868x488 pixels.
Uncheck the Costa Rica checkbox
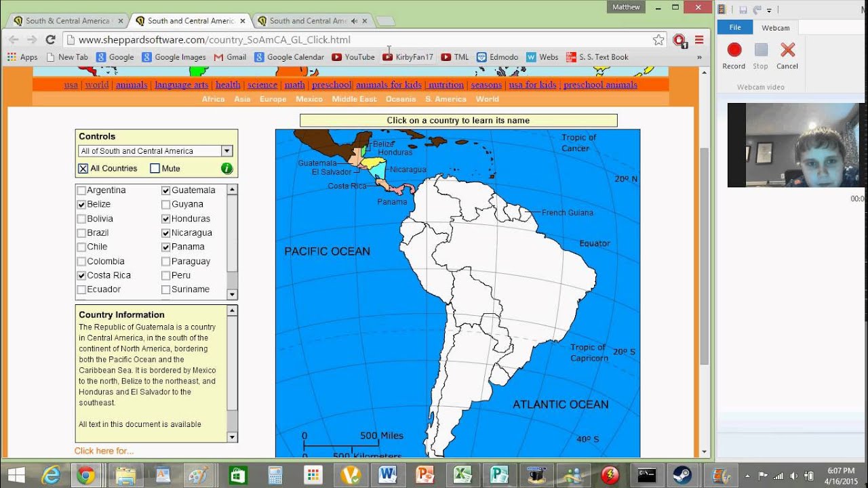(x=81, y=275)
